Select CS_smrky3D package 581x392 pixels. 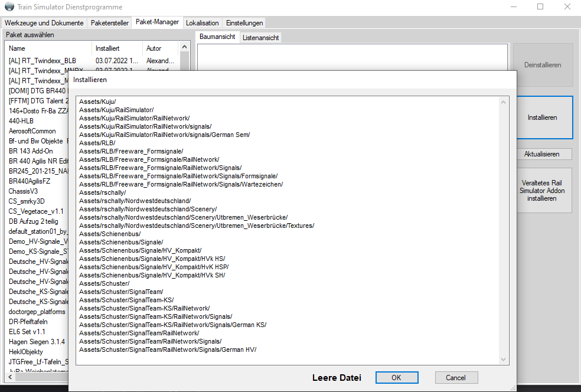point(27,201)
